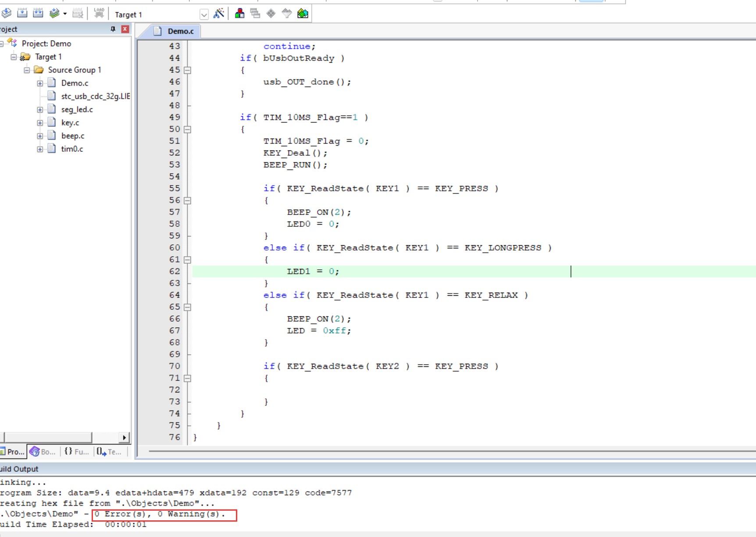This screenshot has height=537, width=756.
Task: Click the Build Output panel title
Action: click(19, 469)
